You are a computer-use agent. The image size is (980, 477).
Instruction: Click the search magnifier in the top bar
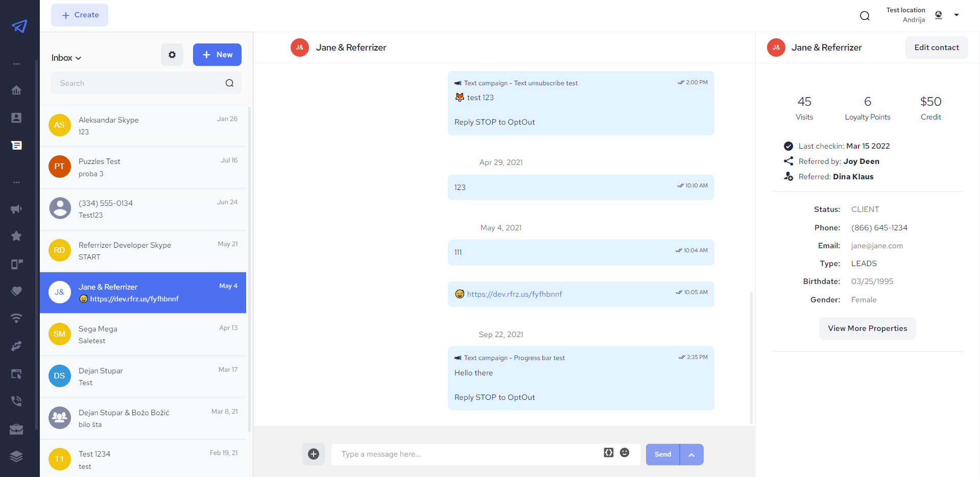click(x=865, y=15)
